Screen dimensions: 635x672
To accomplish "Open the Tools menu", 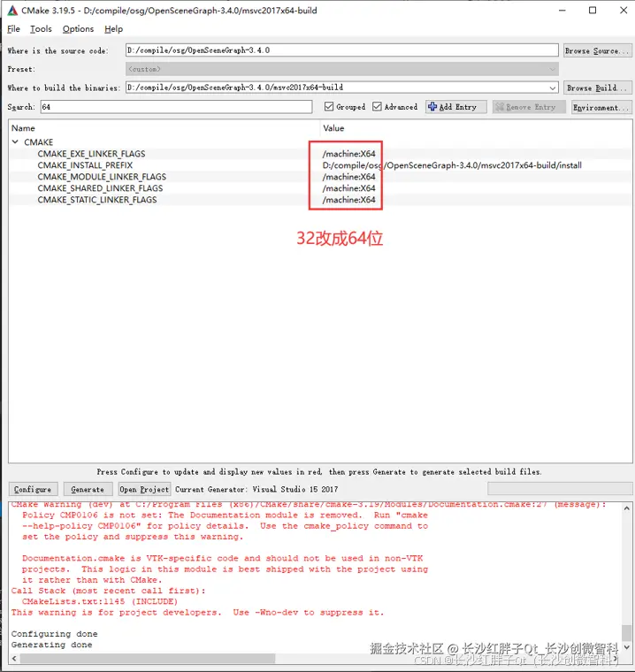I will (x=41, y=28).
